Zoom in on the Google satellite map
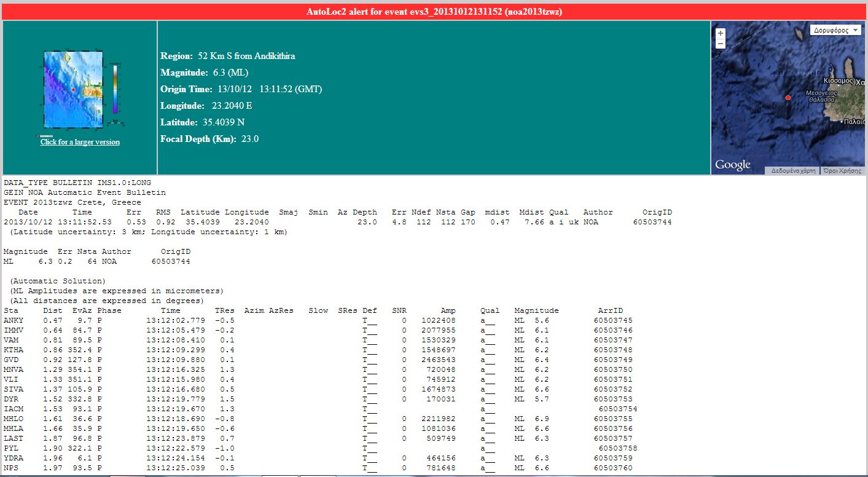 (721, 33)
